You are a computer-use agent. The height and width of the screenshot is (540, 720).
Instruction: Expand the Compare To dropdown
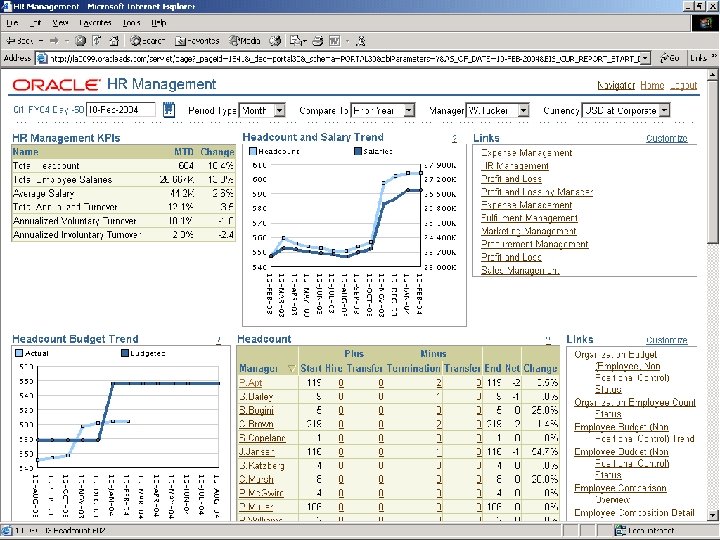click(409, 110)
